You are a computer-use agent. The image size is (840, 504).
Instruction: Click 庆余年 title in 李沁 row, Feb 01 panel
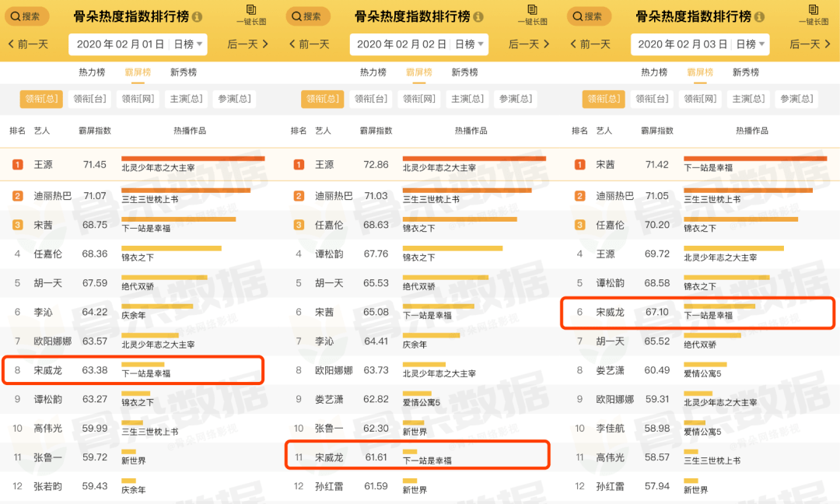click(134, 316)
